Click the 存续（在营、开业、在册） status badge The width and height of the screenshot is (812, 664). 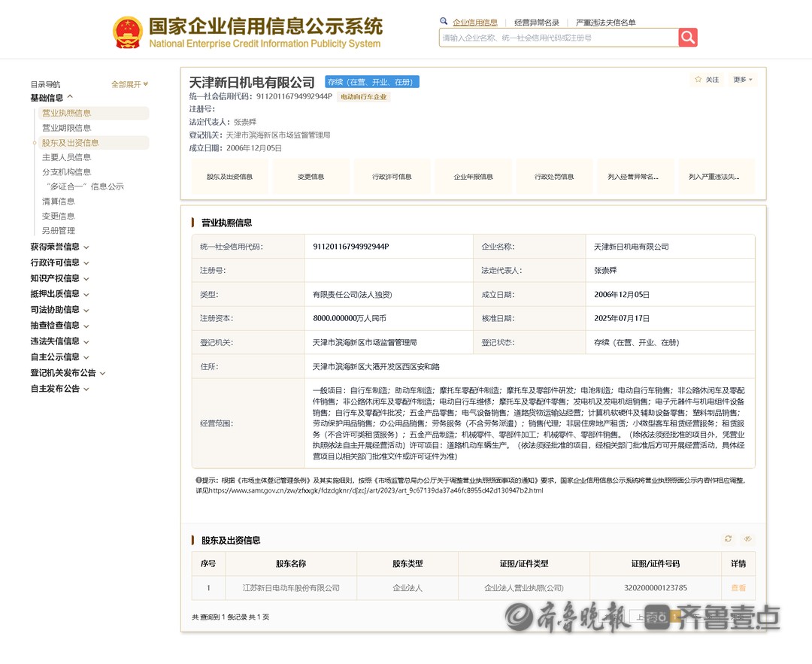point(372,82)
